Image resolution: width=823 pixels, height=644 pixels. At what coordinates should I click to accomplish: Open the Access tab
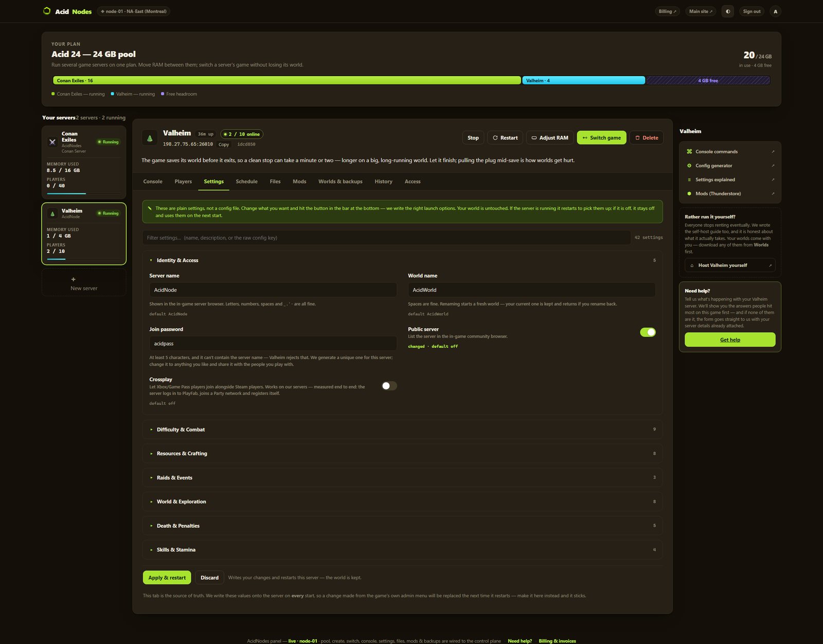[x=413, y=182]
